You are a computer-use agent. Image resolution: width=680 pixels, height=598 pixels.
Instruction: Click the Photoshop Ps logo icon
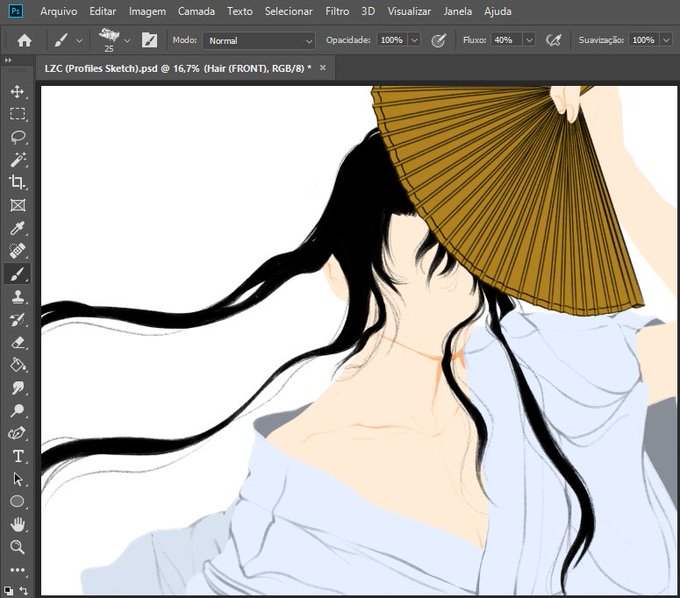click(x=16, y=11)
